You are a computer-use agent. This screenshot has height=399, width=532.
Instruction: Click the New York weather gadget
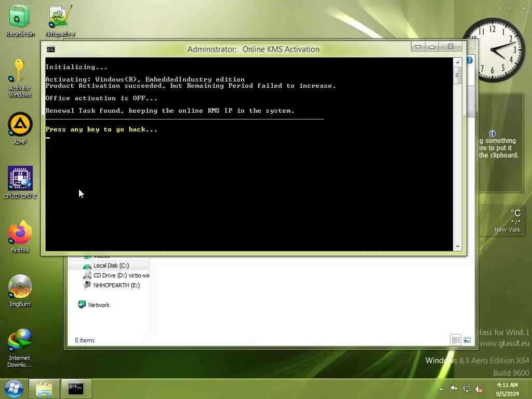pos(504,220)
